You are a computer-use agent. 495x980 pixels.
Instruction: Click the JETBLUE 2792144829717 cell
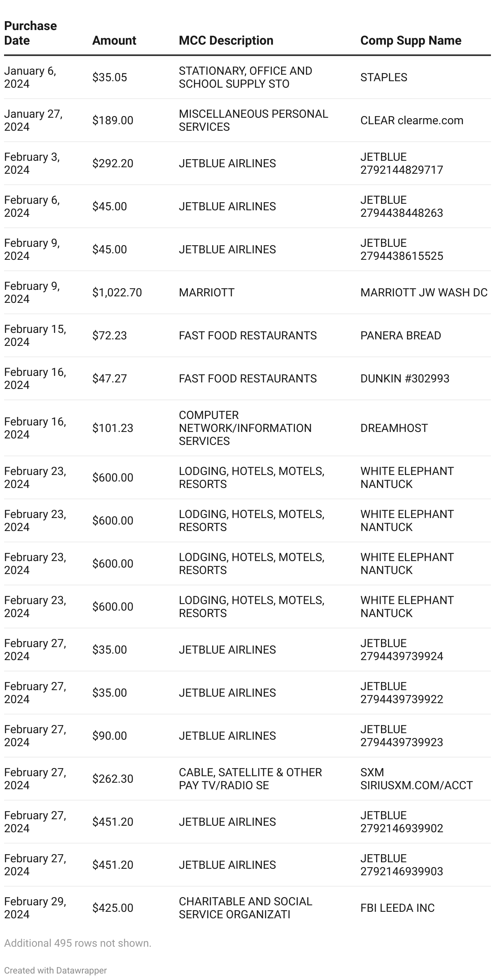click(x=401, y=164)
